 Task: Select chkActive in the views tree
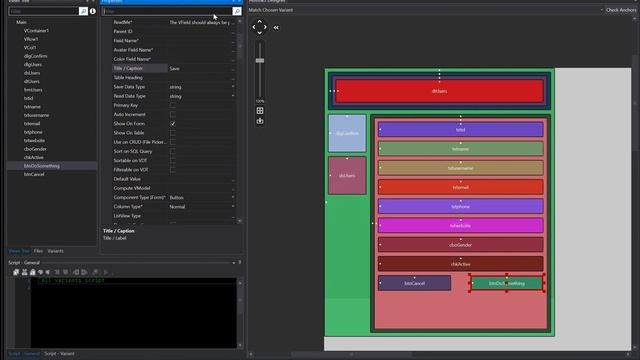(x=33, y=157)
